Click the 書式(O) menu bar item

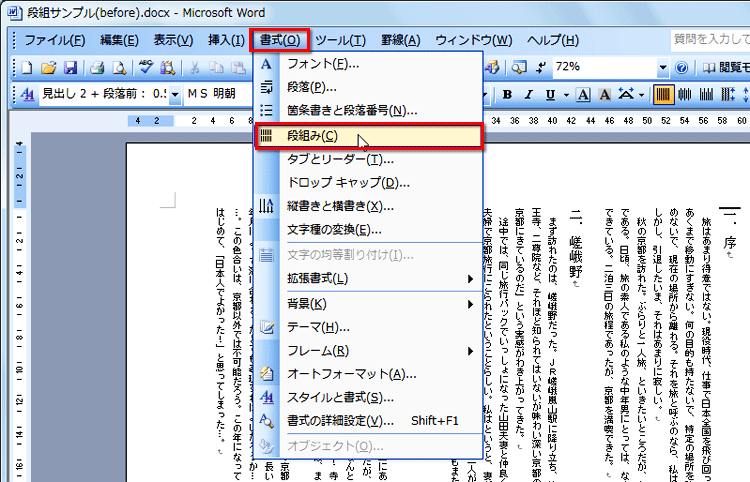(x=280, y=40)
